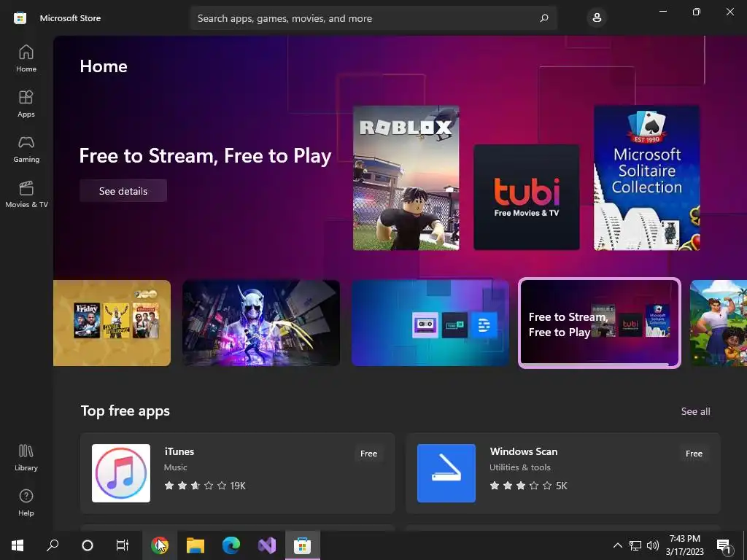Click the iTunes app title
Viewport: 747px width, 560px height.
tap(179, 451)
